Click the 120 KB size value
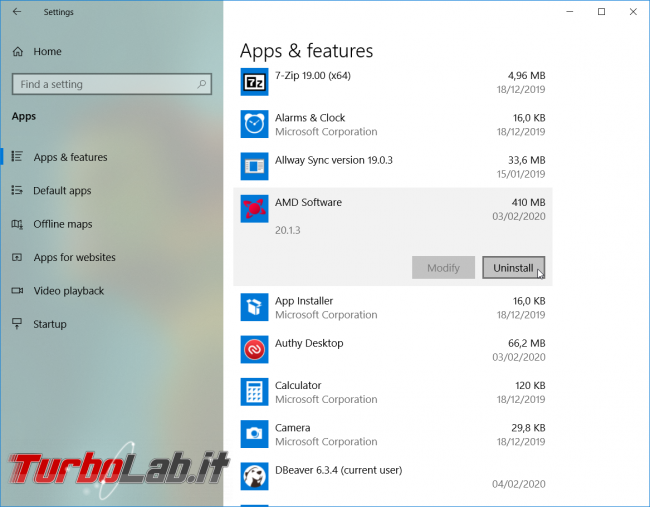650x507 pixels. (x=530, y=386)
